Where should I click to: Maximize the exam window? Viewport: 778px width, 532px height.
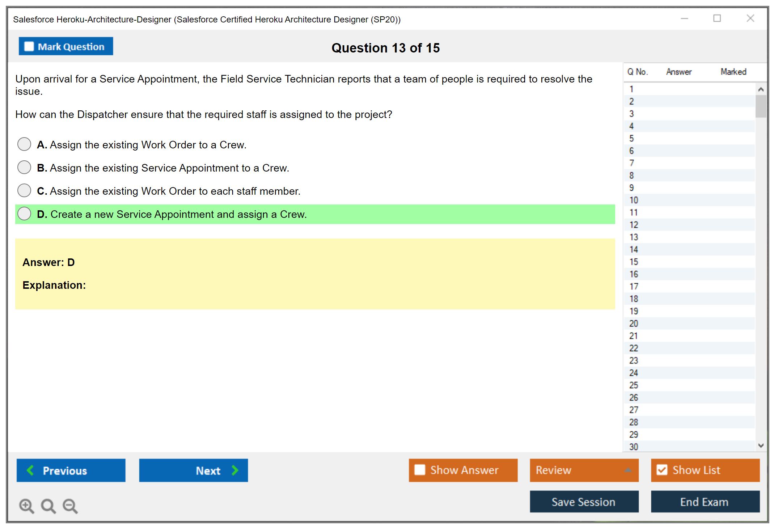coord(717,18)
